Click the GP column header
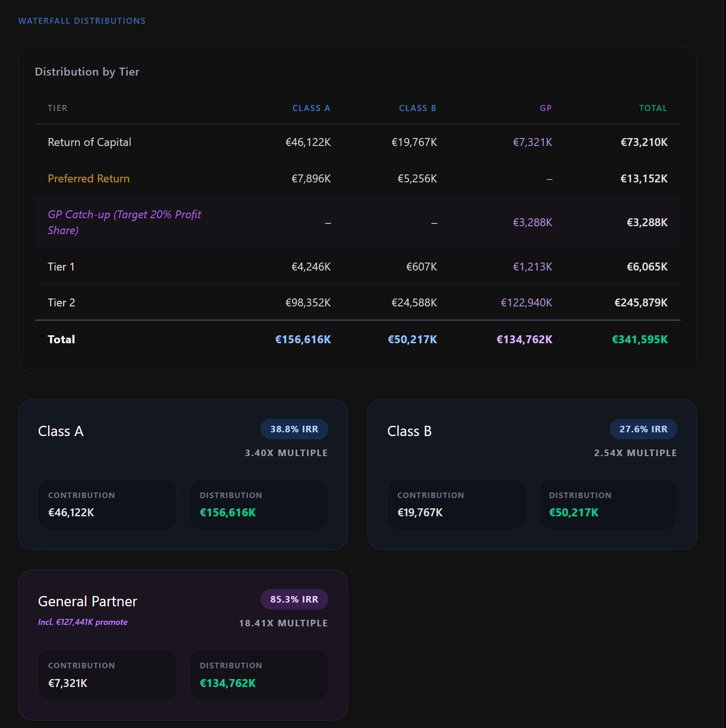This screenshot has height=728, width=726. (545, 108)
